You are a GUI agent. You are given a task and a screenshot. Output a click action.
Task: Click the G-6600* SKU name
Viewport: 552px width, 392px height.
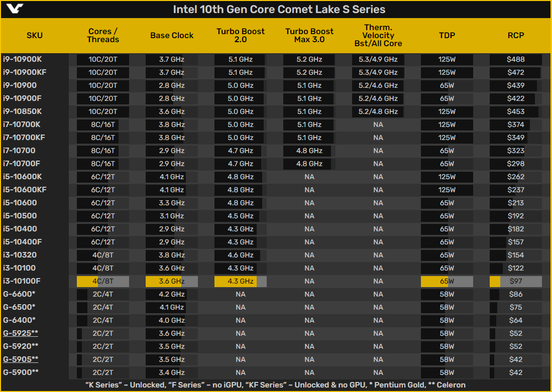coord(19,294)
